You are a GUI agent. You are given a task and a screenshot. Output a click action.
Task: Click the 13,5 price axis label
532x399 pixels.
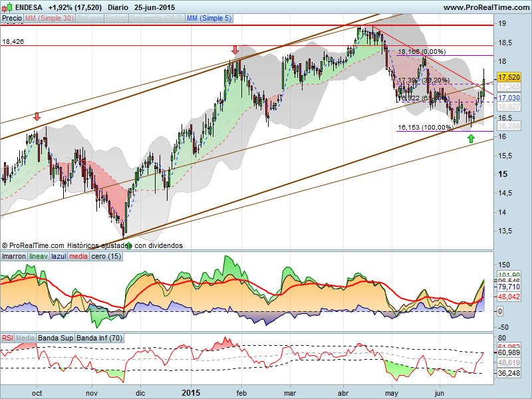[505, 231]
